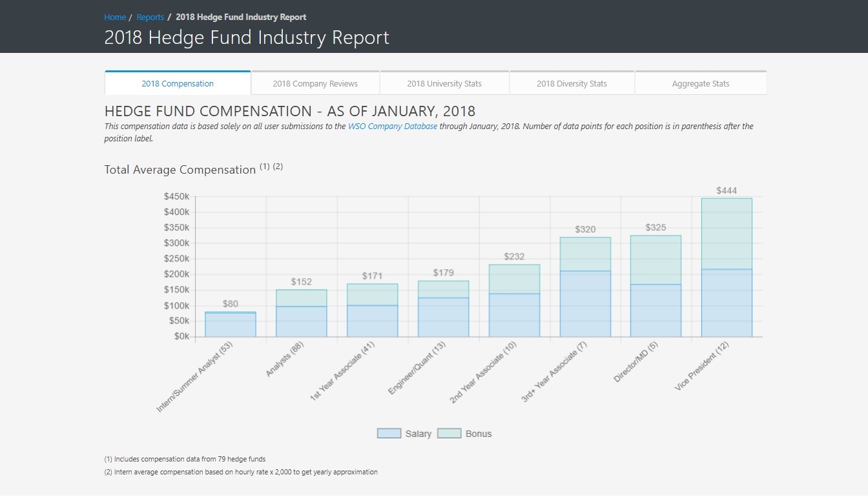Viewport: 868px width, 497px height.
Task: Toggle Bonus series in chart legend
Action: (x=478, y=434)
